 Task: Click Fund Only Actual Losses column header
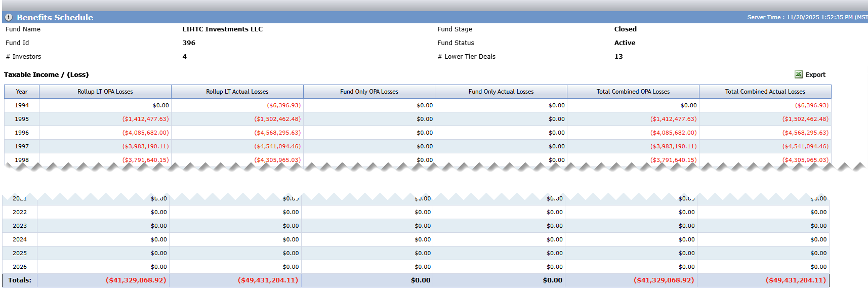pos(501,92)
